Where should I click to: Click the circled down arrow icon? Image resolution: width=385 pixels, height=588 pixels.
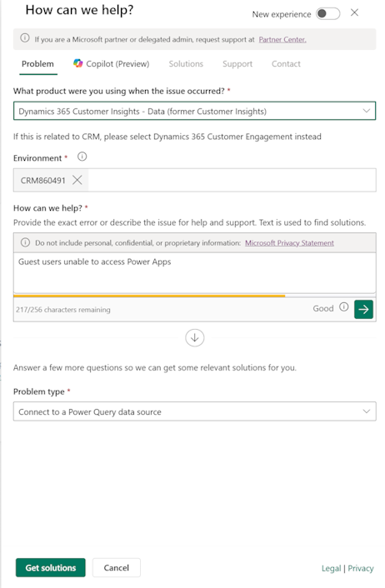(194, 337)
